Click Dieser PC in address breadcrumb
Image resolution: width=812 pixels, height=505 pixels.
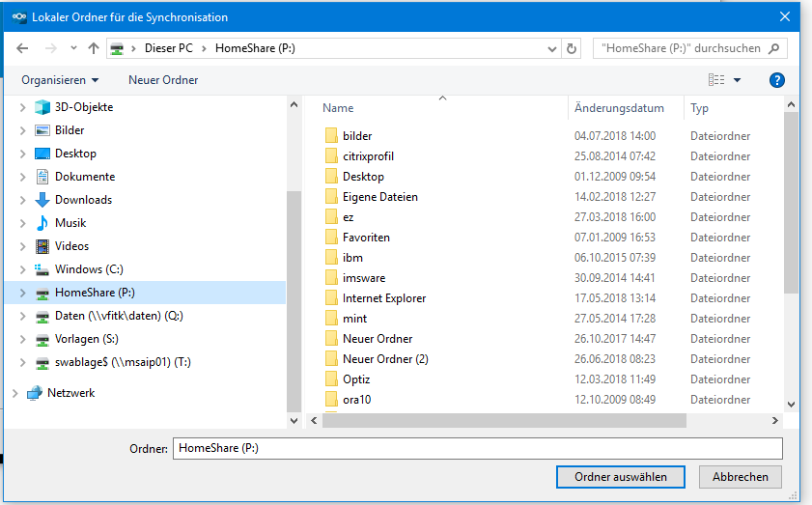tap(168, 48)
